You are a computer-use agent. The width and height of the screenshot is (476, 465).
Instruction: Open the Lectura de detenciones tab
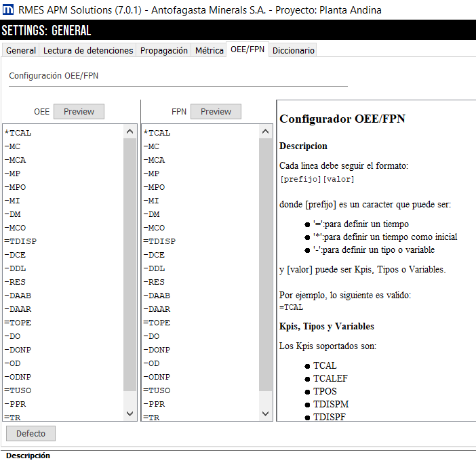coord(88,51)
